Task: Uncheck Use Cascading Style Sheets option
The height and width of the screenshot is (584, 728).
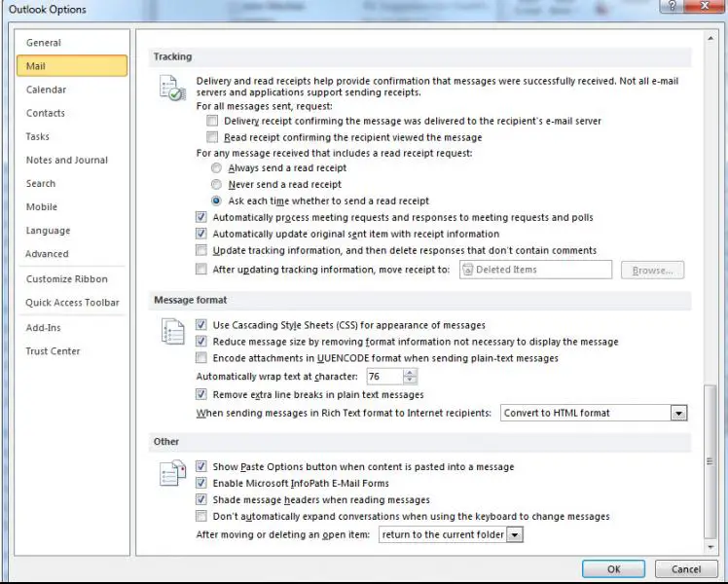Action: coord(201,325)
